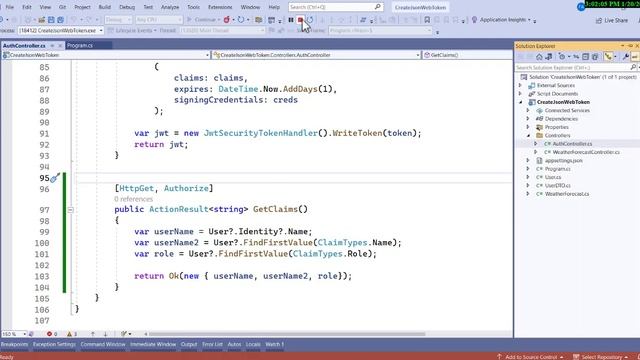
Task: Go to next issue arrow below editor
Action: 105,334
